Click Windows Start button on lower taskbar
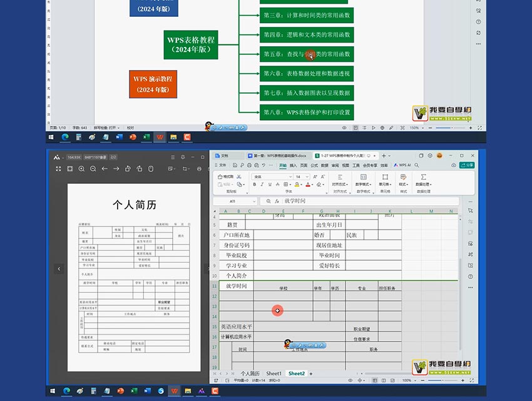The image size is (532, 401). (53, 391)
